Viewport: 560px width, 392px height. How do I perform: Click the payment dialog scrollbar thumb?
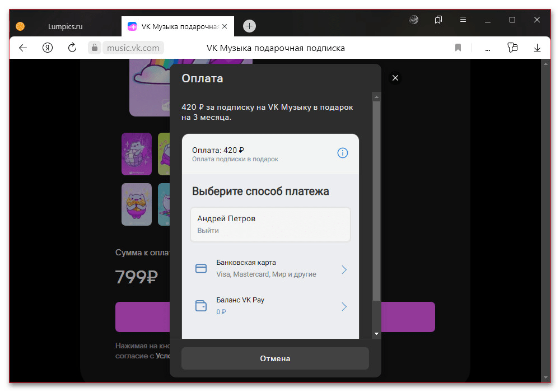pyautogui.click(x=376, y=201)
